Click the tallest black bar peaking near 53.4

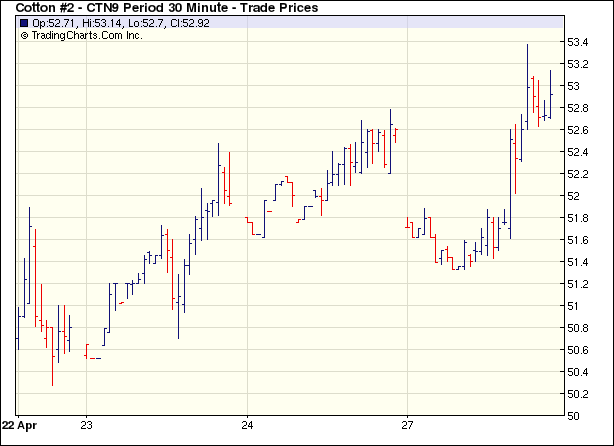(528, 75)
